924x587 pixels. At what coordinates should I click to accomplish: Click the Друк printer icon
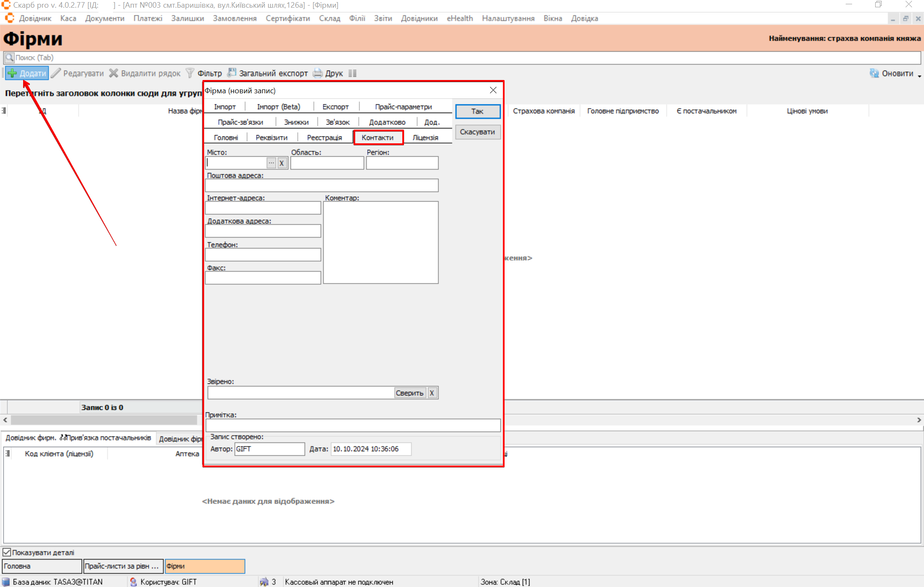[318, 73]
